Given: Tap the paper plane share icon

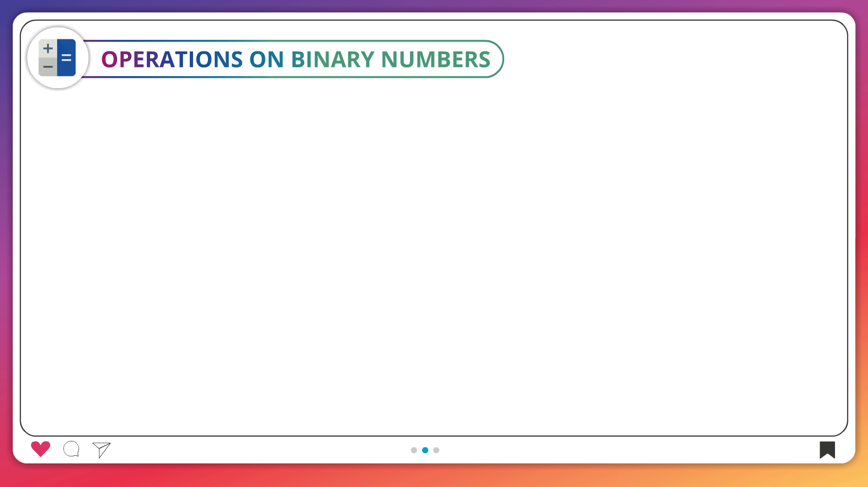Looking at the screenshot, I should (x=102, y=450).
